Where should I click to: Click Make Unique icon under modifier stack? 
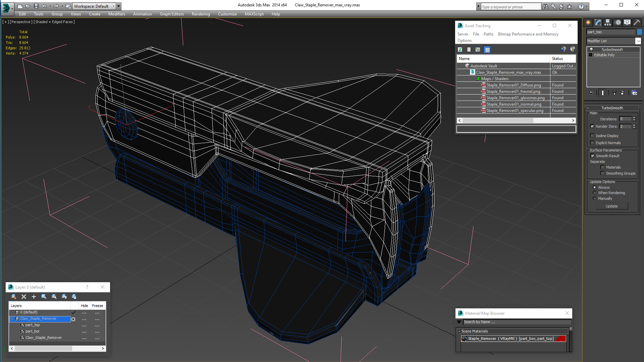(x=614, y=93)
